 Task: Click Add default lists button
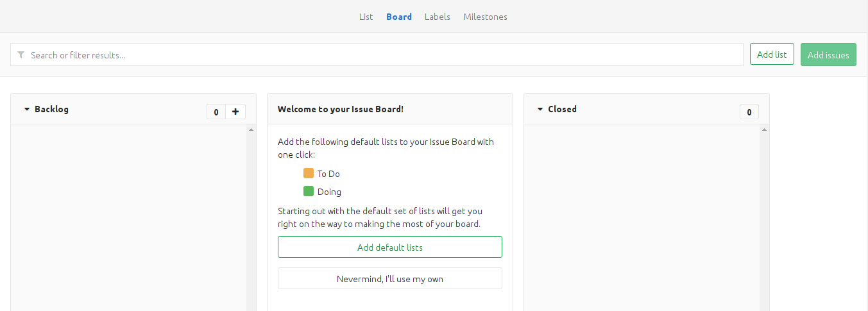390,247
